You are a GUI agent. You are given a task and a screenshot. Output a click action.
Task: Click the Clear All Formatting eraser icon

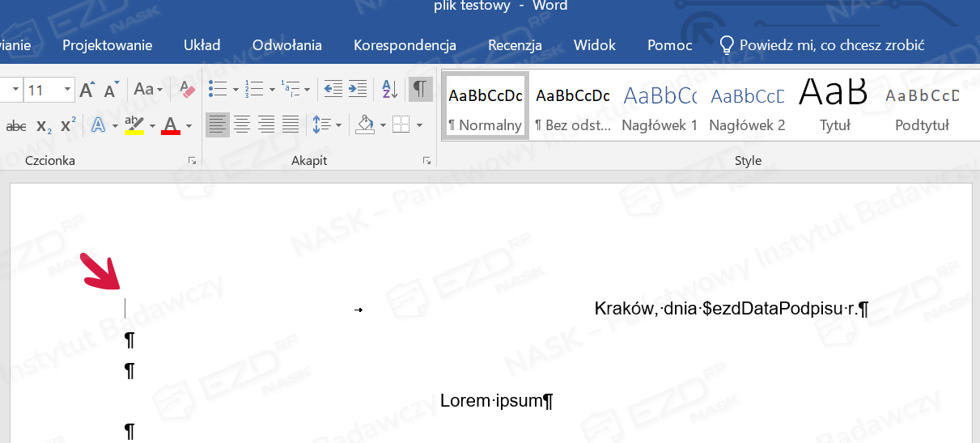click(188, 90)
